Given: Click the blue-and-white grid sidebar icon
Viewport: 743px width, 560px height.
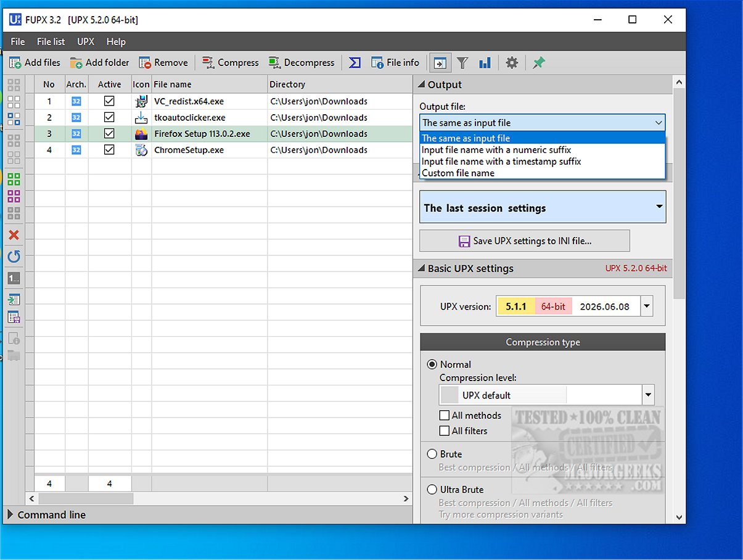Looking at the screenshot, I should 14,119.
